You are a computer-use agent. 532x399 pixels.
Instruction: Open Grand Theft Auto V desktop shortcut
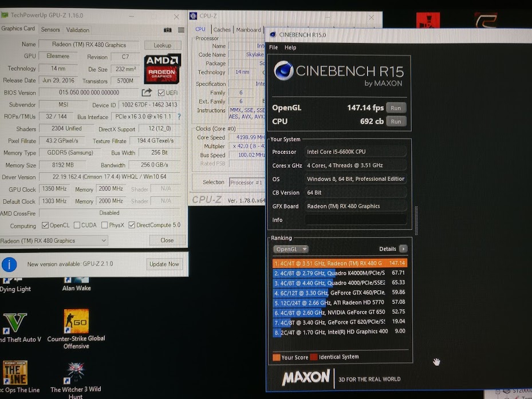(15, 327)
